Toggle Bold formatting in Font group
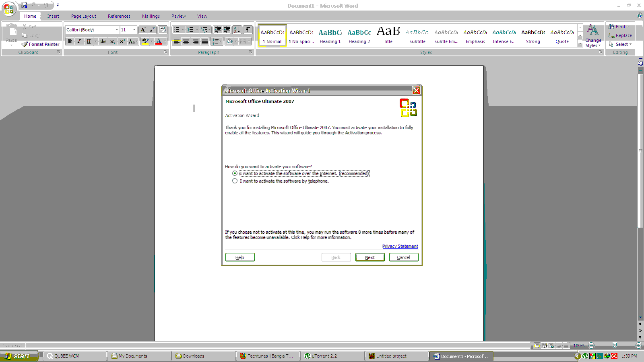This screenshot has height=362, width=644. [x=70, y=41]
